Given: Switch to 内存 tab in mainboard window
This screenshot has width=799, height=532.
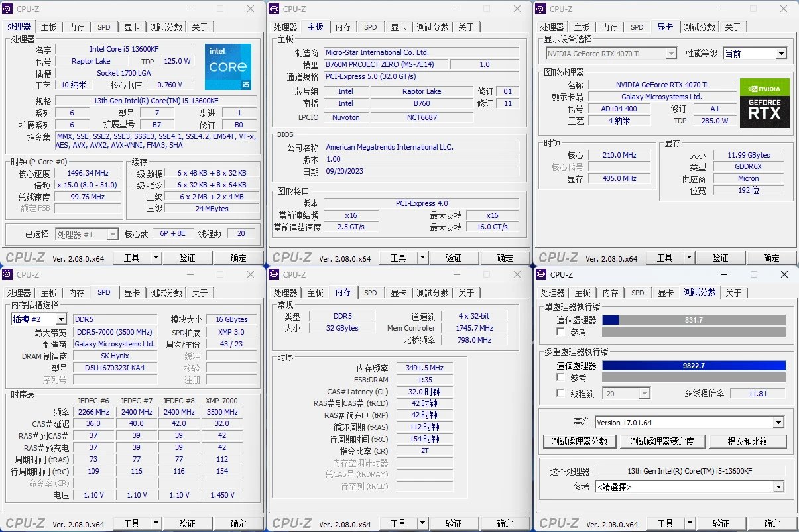Looking at the screenshot, I should click(343, 27).
